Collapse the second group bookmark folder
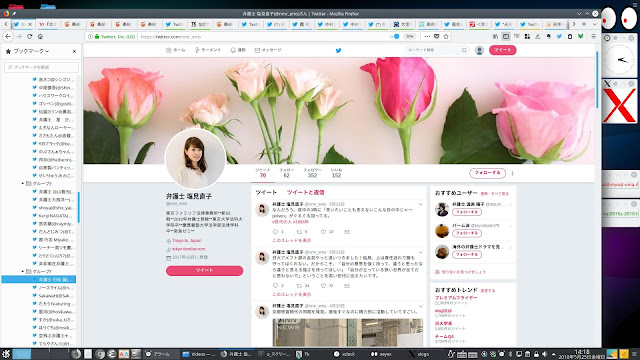Image resolution: width=640 pixels, height=360 pixels. tap(22, 271)
